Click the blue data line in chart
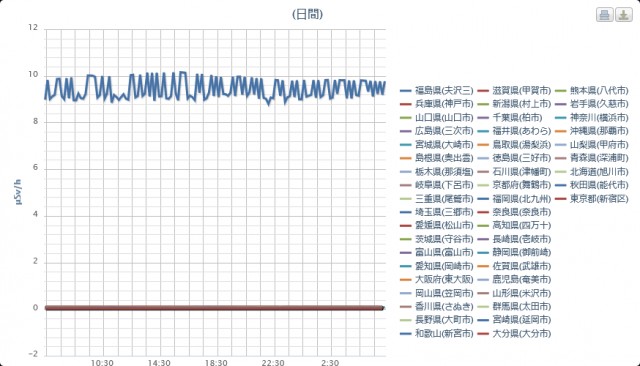 coord(215,87)
